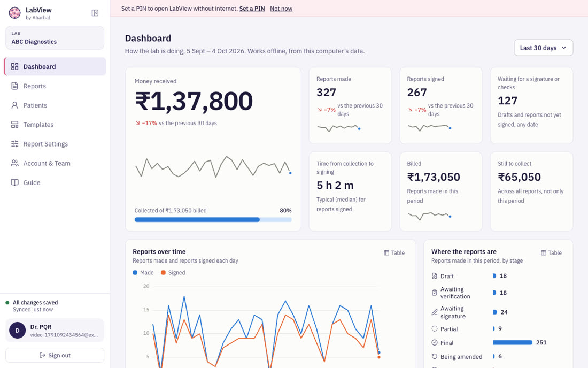588x368 pixels.
Task: Open the Dashboard menu item
Action: pos(55,66)
